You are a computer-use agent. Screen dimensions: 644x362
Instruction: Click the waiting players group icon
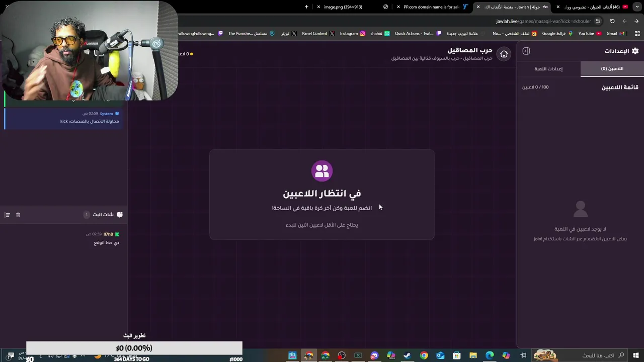(322, 171)
